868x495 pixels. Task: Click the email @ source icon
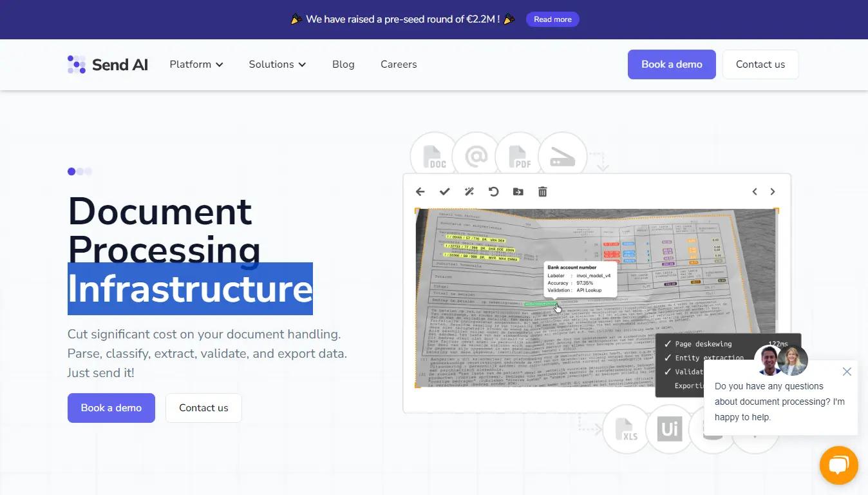coord(476,156)
